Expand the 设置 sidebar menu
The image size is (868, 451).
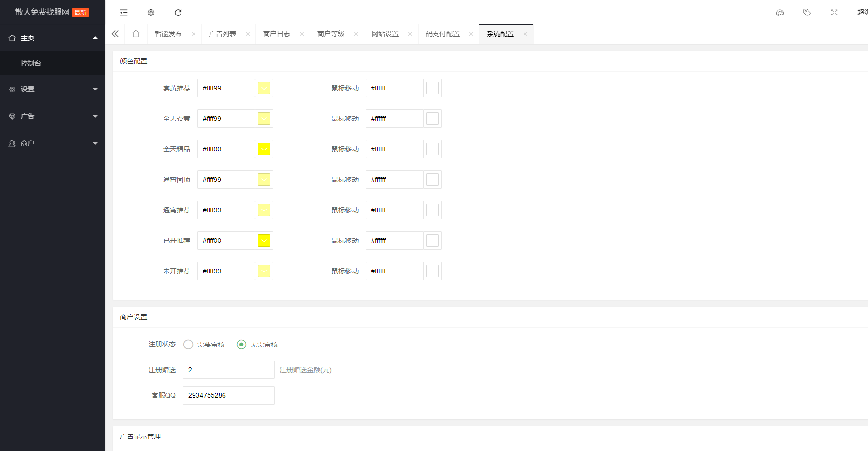53,89
